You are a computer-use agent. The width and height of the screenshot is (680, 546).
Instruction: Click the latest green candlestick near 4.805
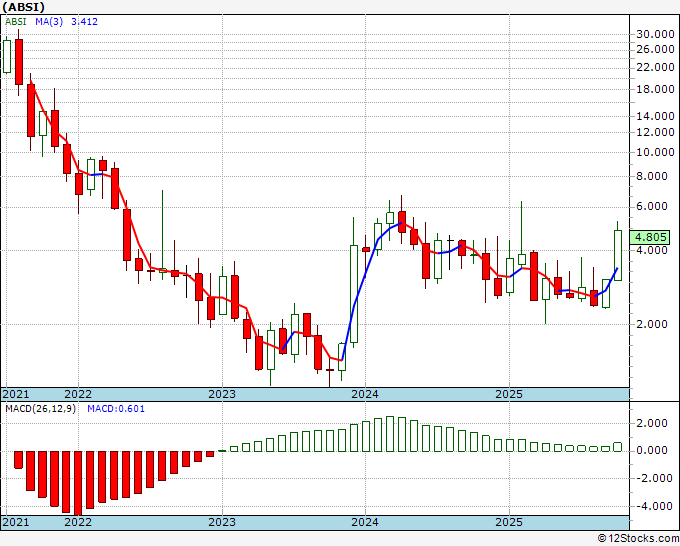618,255
